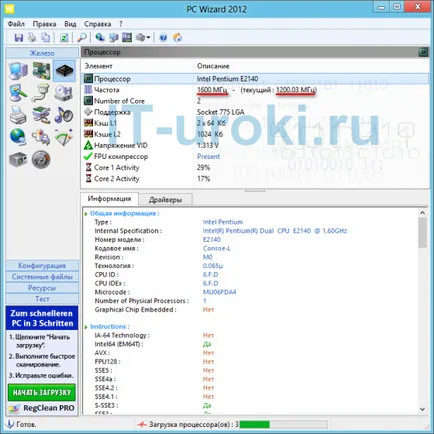The height and width of the screenshot is (434, 434).
Task: Select the Кэше L2 row
Action: [255, 134]
